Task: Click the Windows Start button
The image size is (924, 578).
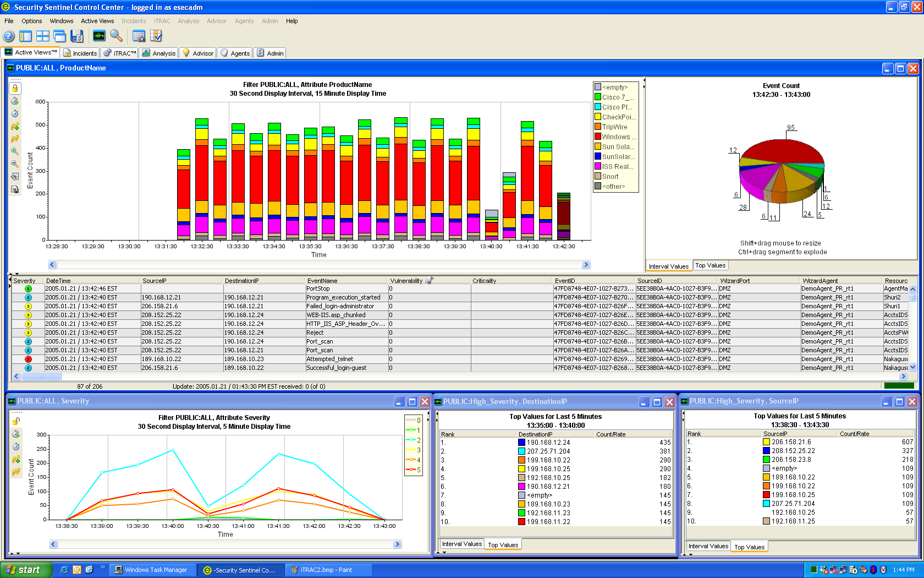Action: (x=26, y=570)
